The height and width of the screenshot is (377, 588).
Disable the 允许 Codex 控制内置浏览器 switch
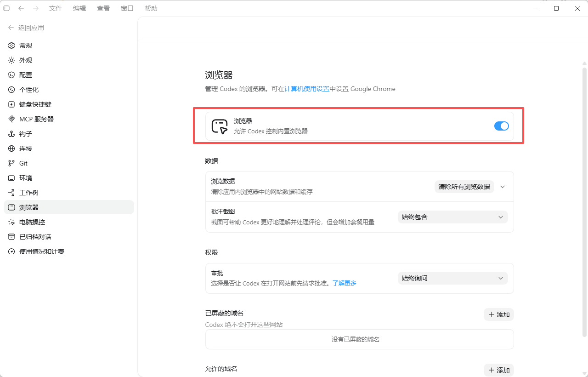tap(501, 126)
